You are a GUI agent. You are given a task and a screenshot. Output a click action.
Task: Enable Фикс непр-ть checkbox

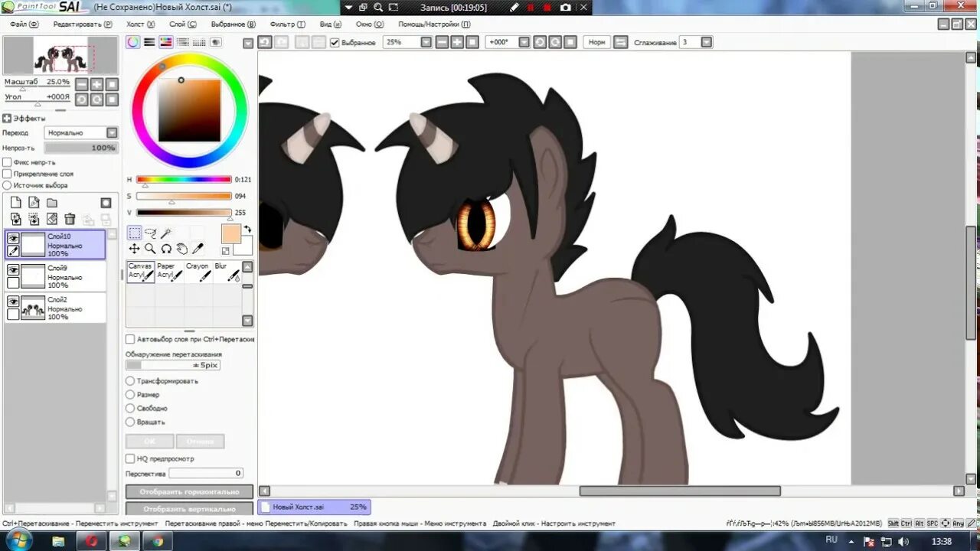click(x=7, y=162)
